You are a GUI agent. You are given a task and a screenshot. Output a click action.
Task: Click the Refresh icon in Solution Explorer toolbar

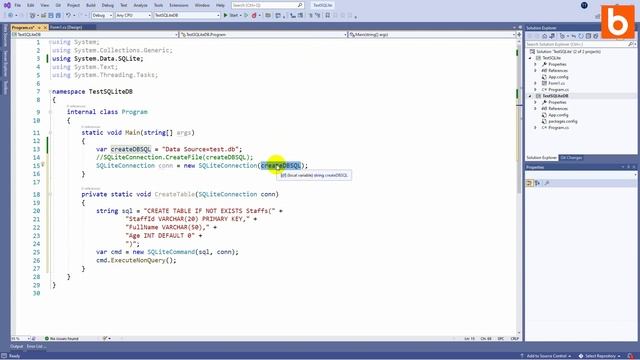click(x=581, y=36)
